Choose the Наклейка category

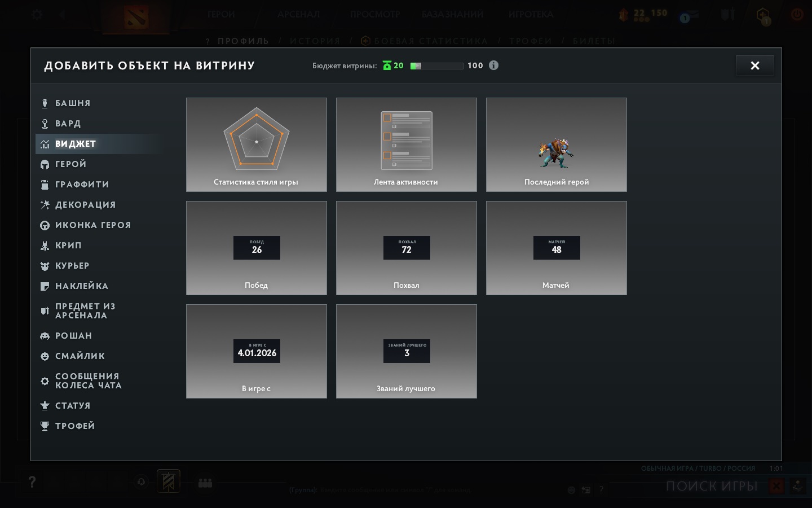click(81, 286)
